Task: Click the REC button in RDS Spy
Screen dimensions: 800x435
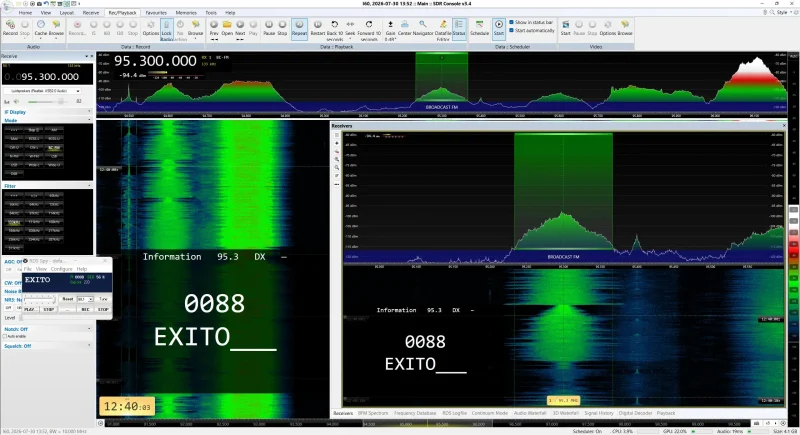Action: pyautogui.click(x=85, y=310)
